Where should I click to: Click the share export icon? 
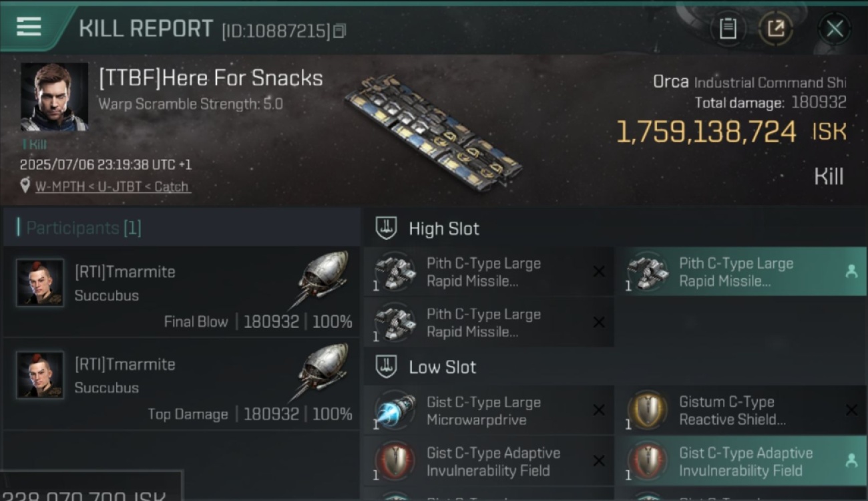(x=776, y=29)
